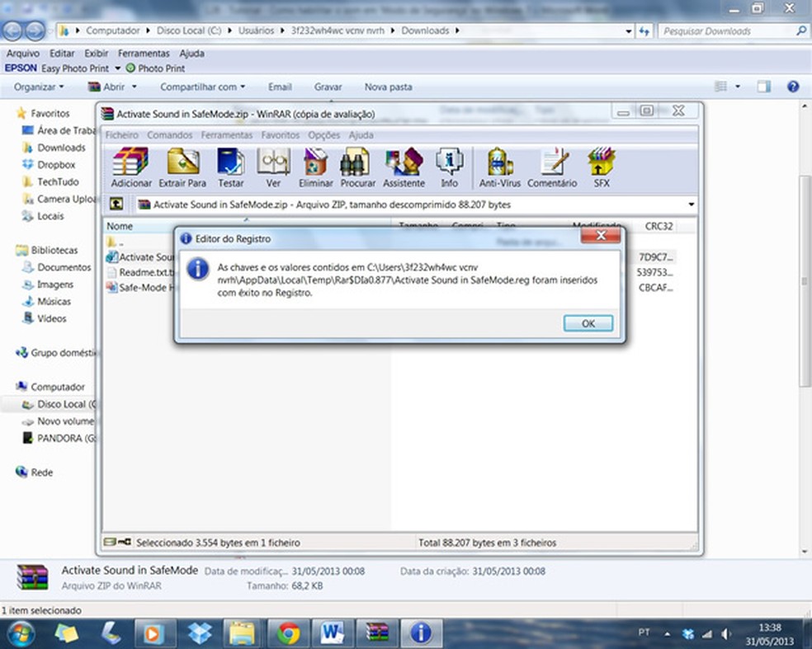812x649 pixels.
Task: Select Dropbox in the sidebar
Action: click(56, 165)
